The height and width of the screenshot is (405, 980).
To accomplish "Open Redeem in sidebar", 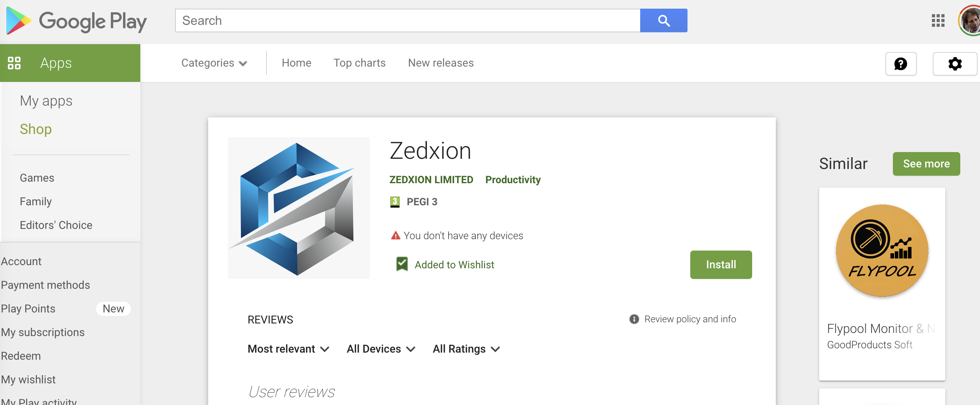I will coord(21,356).
